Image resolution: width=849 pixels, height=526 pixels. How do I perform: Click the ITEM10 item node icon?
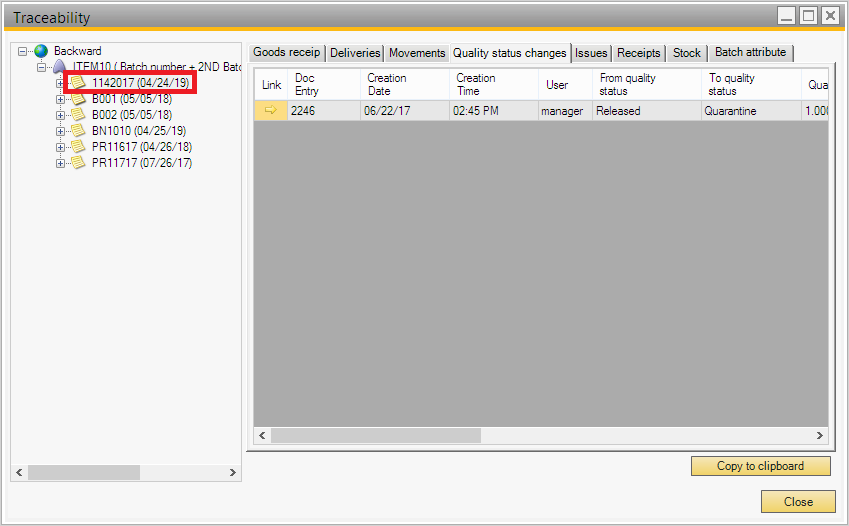pyautogui.click(x=60, y=67)
